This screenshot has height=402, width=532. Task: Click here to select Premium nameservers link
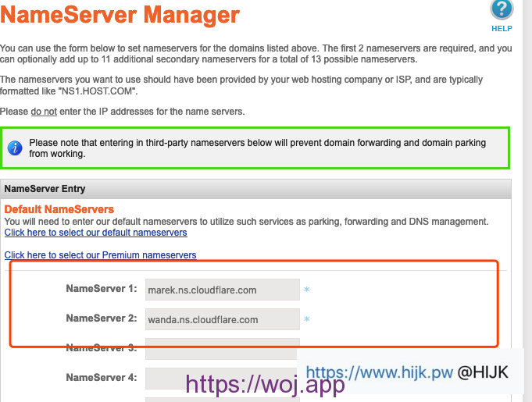tap(101, 255)
